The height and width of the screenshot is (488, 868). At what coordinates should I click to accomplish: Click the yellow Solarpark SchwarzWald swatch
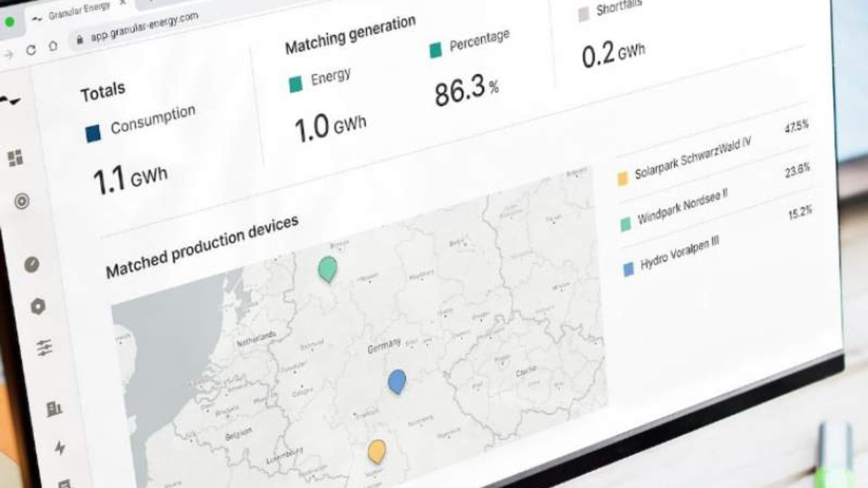623,178
